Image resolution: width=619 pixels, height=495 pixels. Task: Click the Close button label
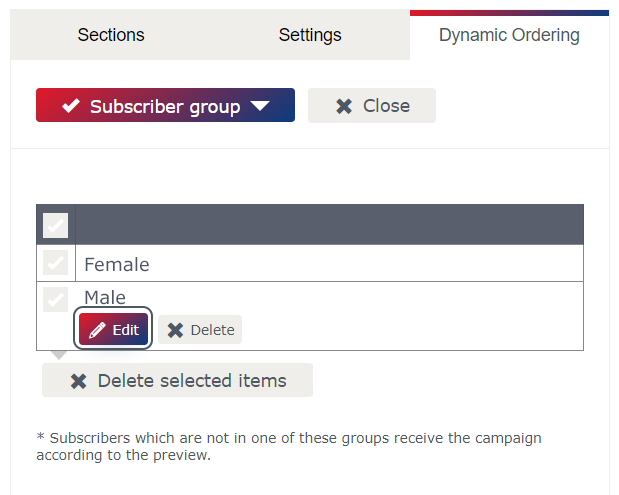(386, 106)
